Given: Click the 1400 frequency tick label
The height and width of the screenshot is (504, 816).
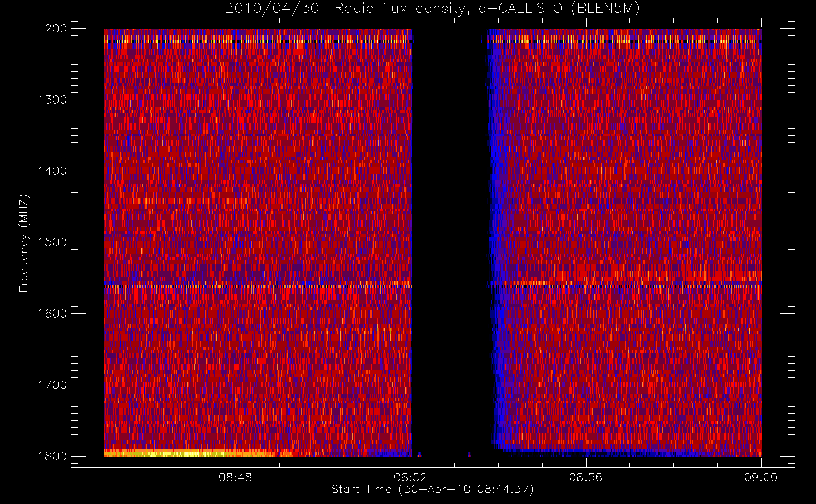Looking at the screenshot, I should pos(52,171).
